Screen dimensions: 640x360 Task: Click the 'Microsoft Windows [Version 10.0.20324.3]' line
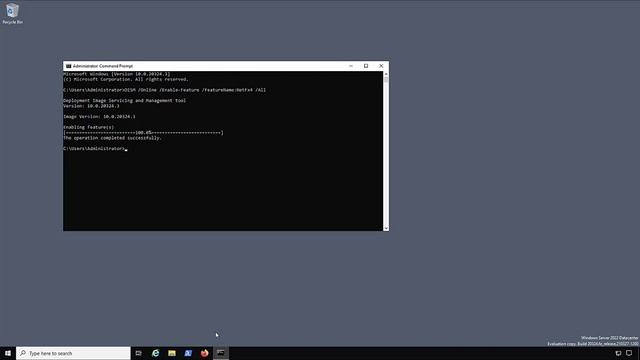[x=117, y=74]
